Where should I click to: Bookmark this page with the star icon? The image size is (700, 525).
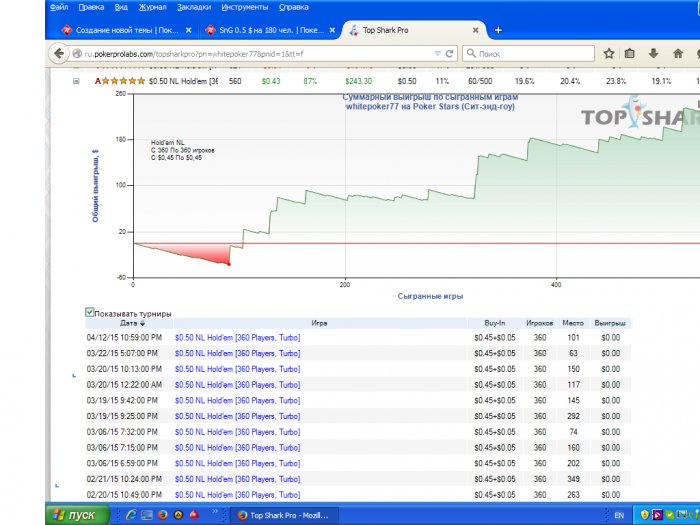tap(608, 53)
